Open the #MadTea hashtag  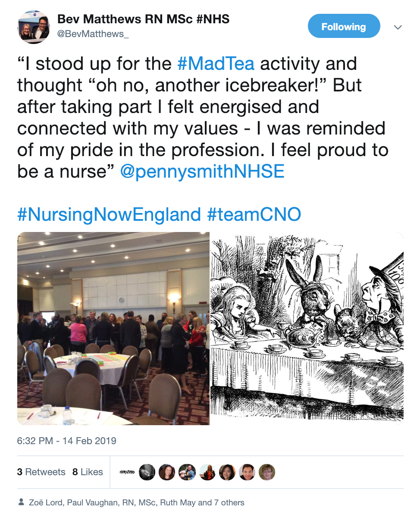[x=216, y=63]
